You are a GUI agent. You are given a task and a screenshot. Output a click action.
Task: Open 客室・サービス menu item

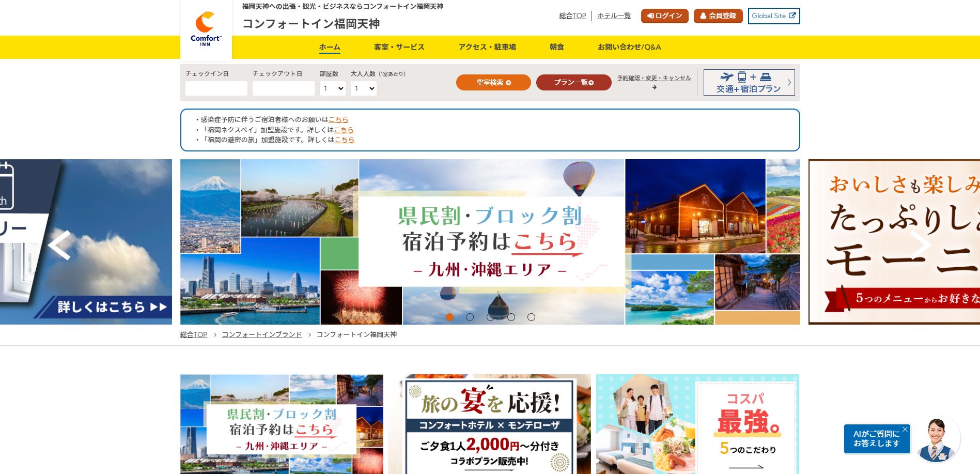point(399,47)
